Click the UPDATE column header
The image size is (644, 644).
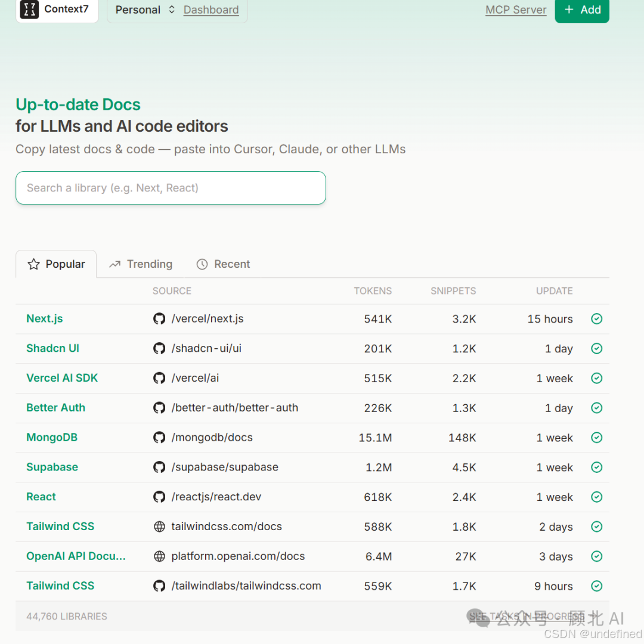(554, 291)
